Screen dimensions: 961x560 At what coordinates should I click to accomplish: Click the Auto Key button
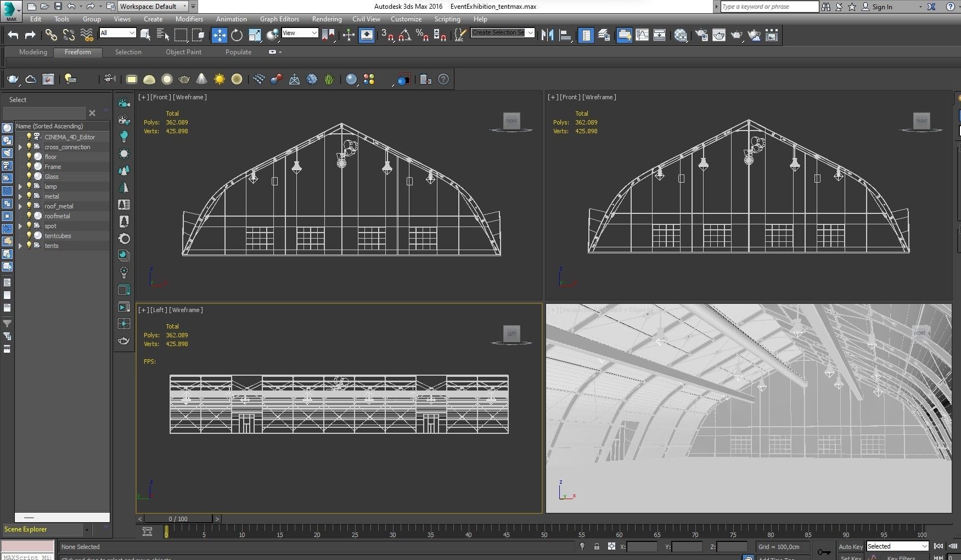click(850, 546)
